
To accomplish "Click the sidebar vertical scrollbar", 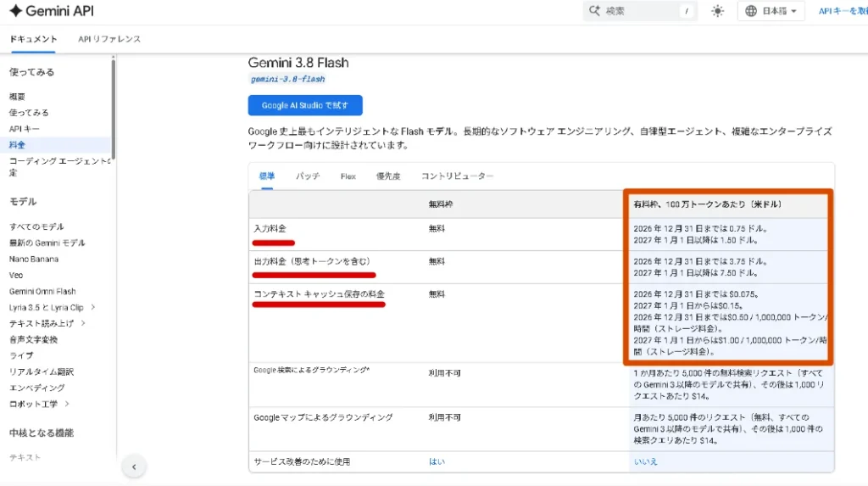I will [x=113, y=108].
